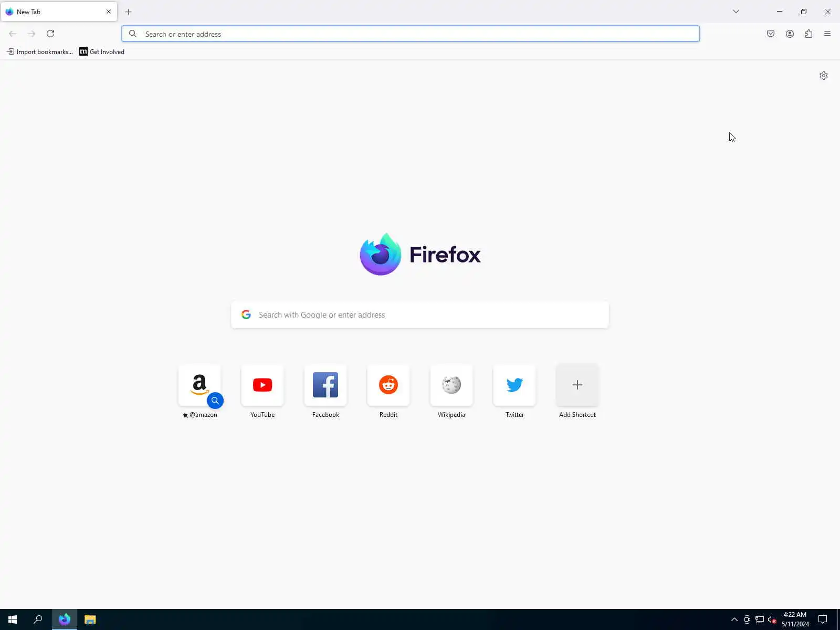Restore down the Firefox window

804,12
